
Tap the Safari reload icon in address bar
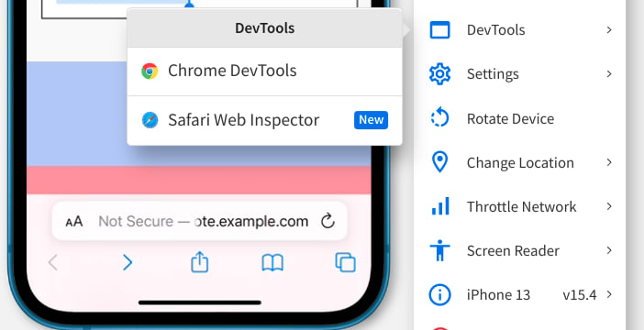click(x=328, y=221)
